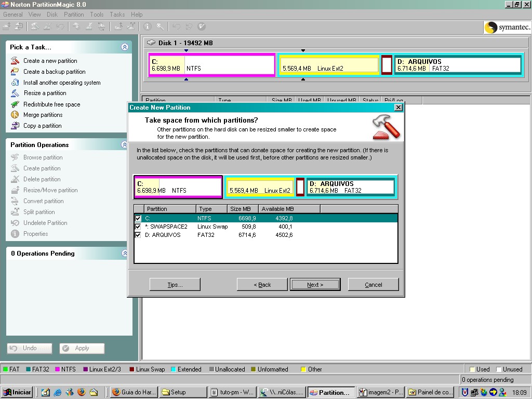Screen dimensions: 532x399
Task: Click the Size MB column header in the dialog
Action: (x=243, y=209)
